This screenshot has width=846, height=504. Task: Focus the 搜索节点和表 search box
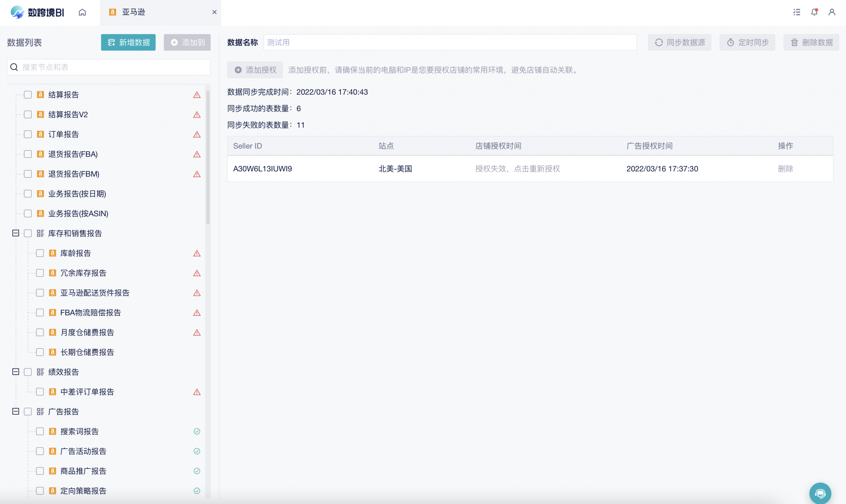109,67
